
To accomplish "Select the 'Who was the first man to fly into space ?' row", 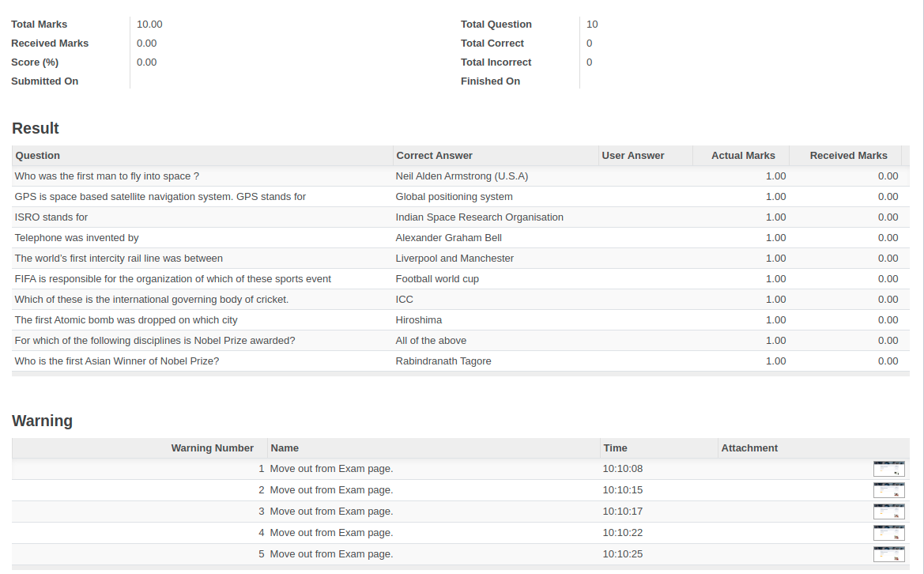I will [x=461, y=176].
